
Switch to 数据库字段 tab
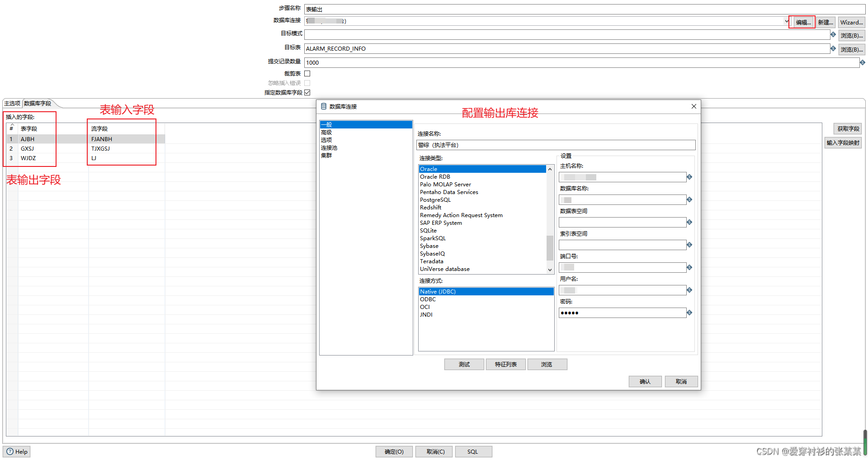[x=38, y=104]
